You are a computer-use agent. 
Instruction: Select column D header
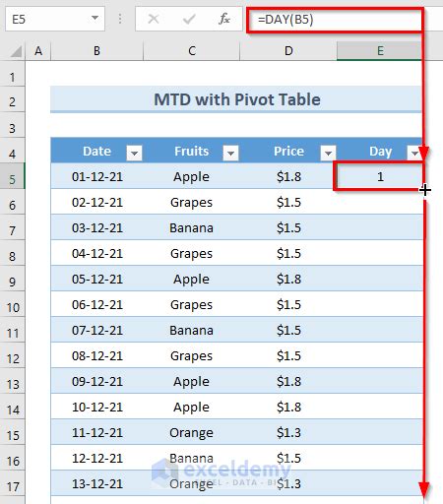[x=288, y=51]
